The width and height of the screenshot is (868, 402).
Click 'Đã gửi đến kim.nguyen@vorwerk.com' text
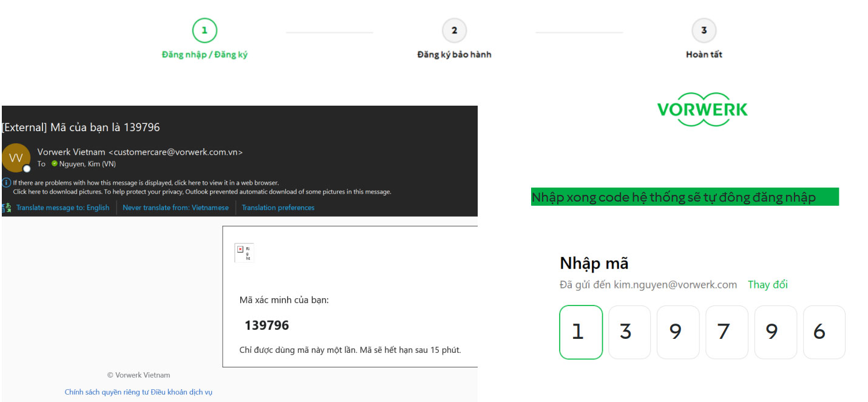[x=648, y=285]
